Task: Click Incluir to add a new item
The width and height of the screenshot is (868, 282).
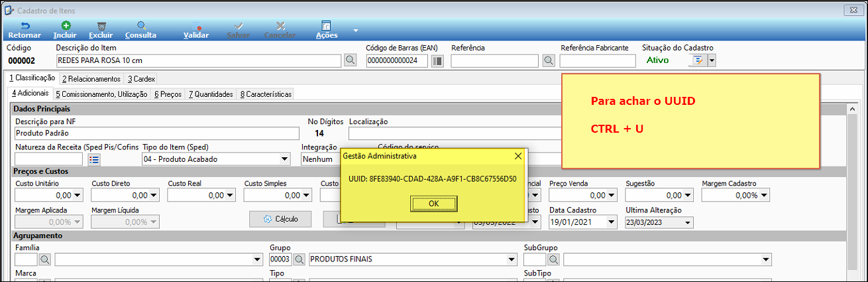Action: pyautogui.click(x=65, y=30)
